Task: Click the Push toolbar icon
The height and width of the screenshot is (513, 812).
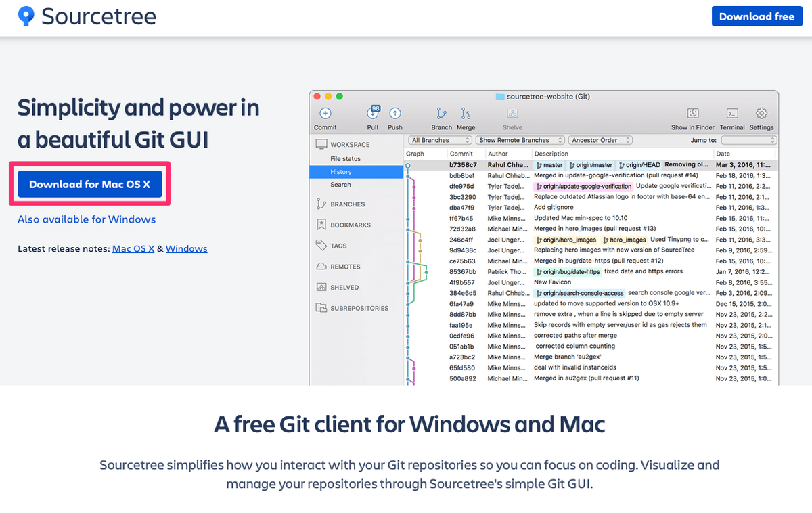Action: click(x=395, y=114)
